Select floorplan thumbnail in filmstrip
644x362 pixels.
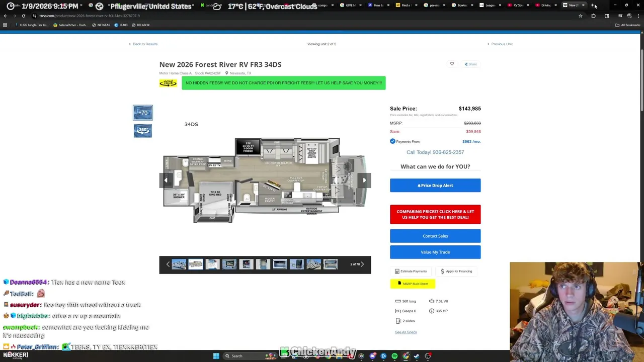(196, 264)
